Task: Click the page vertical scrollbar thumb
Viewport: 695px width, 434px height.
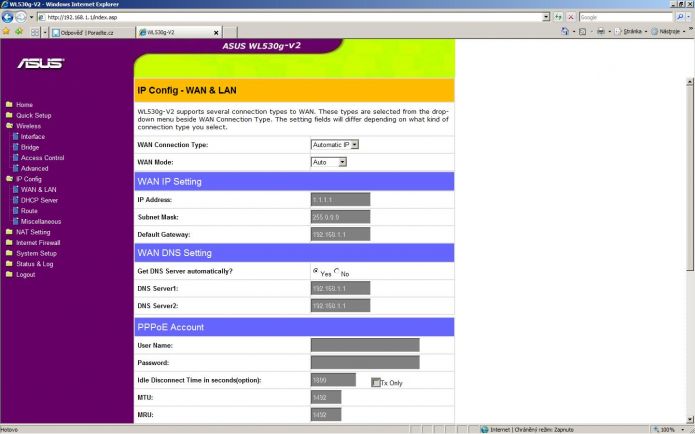Action: [x=690, y=178]
